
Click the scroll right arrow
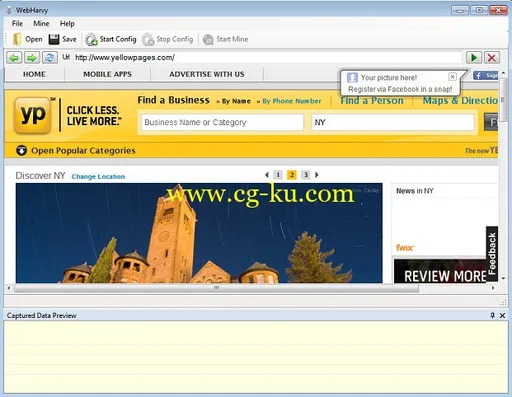pos(493,288)
